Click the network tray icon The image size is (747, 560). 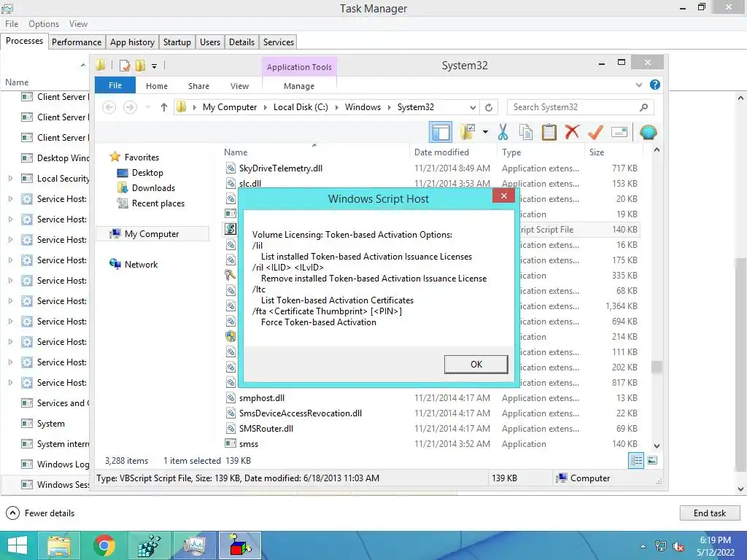661,547
